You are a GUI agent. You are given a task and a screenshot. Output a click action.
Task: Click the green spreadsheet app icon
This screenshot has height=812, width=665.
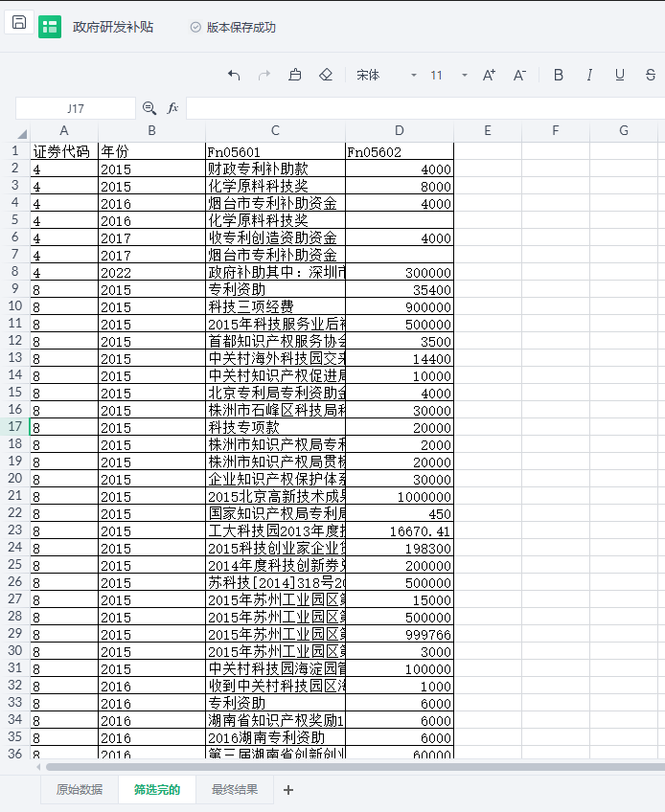pyautogui.click(x=50, y=27)
